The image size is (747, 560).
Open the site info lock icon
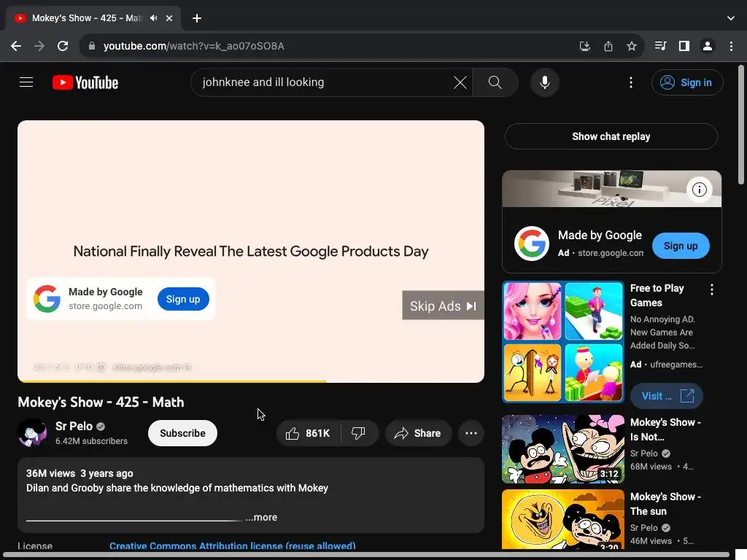(92, 46)
